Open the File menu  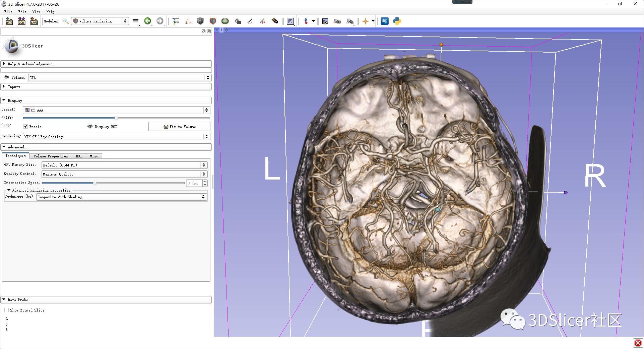click(8, 12)
